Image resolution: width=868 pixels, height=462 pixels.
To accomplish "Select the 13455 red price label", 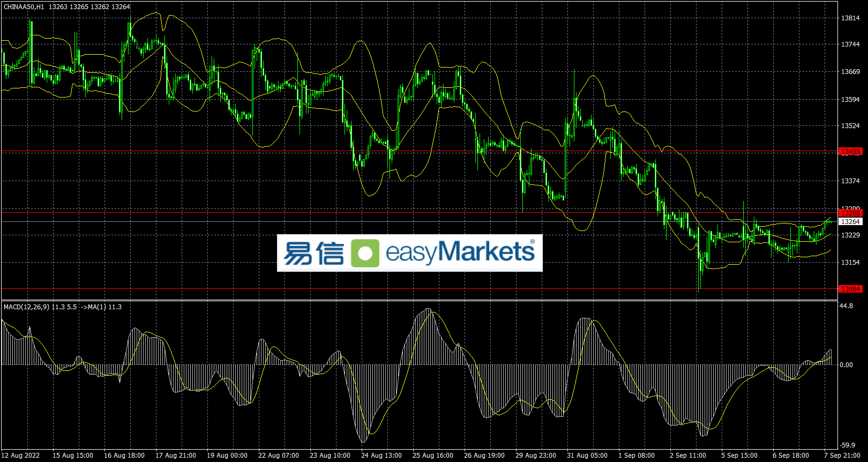I will coord(850,152).
